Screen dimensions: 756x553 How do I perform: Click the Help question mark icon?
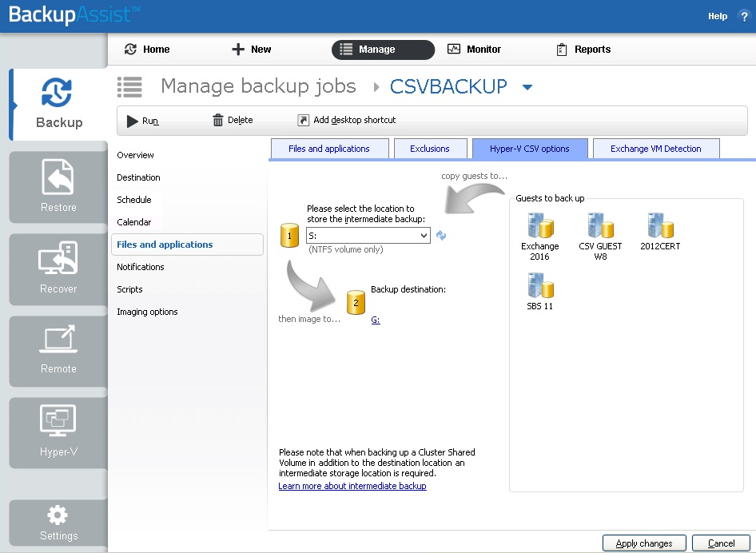[743, 16]
